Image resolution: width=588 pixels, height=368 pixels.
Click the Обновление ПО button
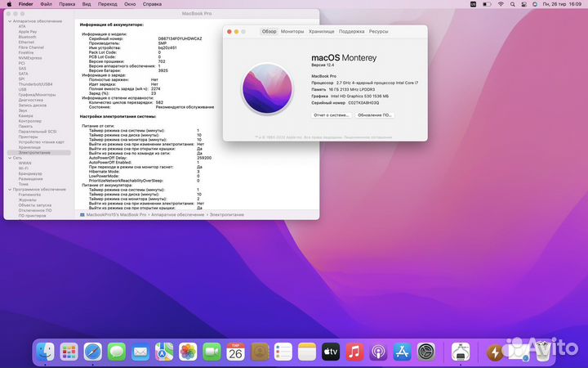click(375, 115)
